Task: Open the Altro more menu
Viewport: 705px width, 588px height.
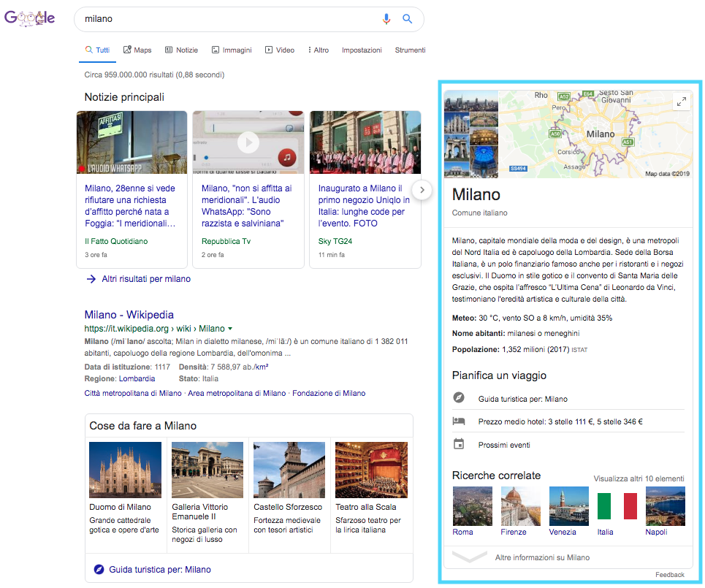Action: [319, 50]
